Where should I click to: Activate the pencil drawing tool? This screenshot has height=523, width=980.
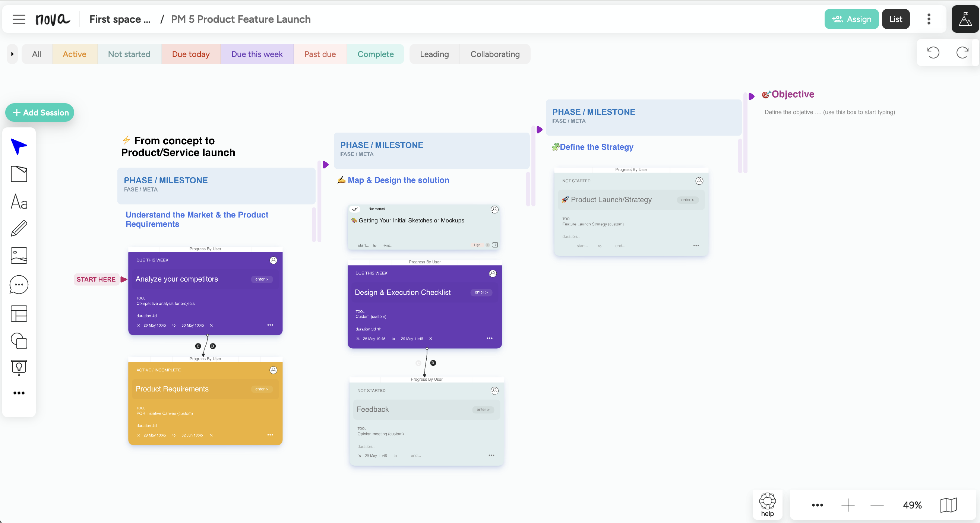(x=19, y=228)
